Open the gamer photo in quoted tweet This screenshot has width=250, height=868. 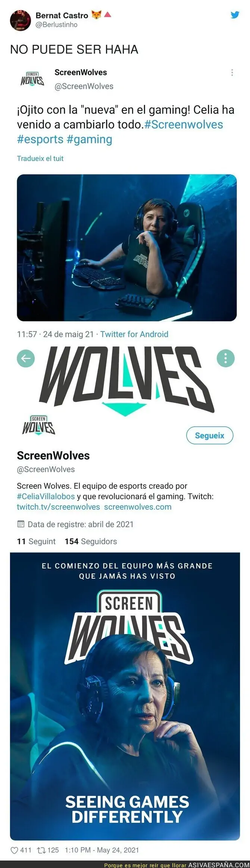click(x=127, y=247)
